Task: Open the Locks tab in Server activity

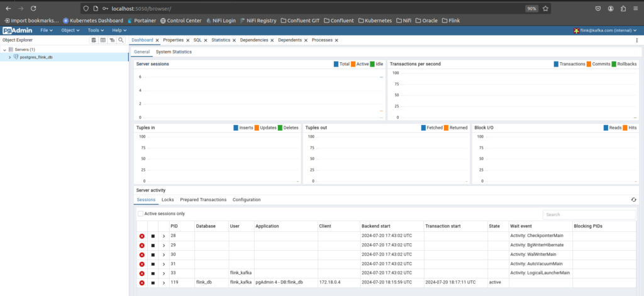Action: click(x=167, y=200)
